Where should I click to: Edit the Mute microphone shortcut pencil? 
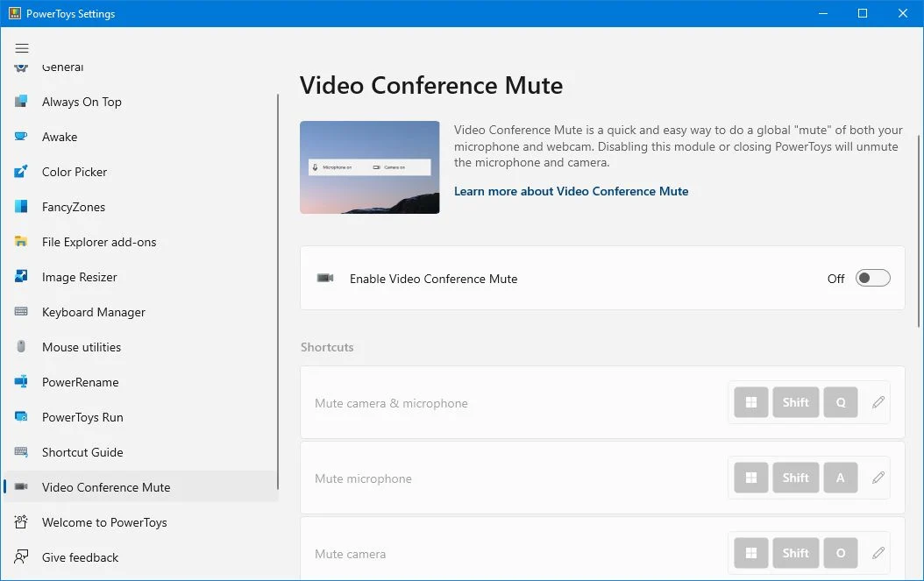pos(878,478)
